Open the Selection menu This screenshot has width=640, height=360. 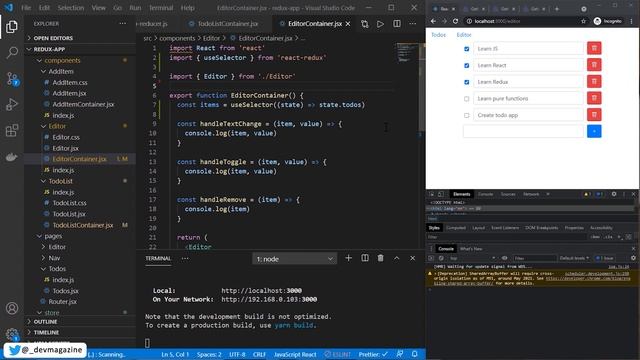tap(71, 8)
